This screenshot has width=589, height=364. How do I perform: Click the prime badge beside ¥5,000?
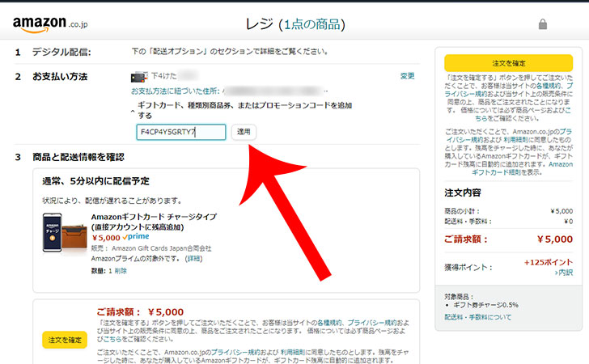(x=136, y=237)
